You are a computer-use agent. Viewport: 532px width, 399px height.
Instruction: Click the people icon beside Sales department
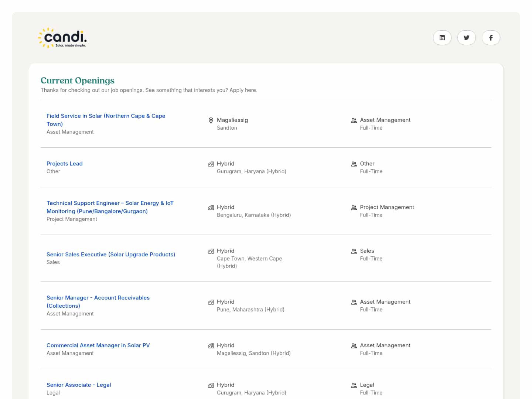click(x=354, y=251)
